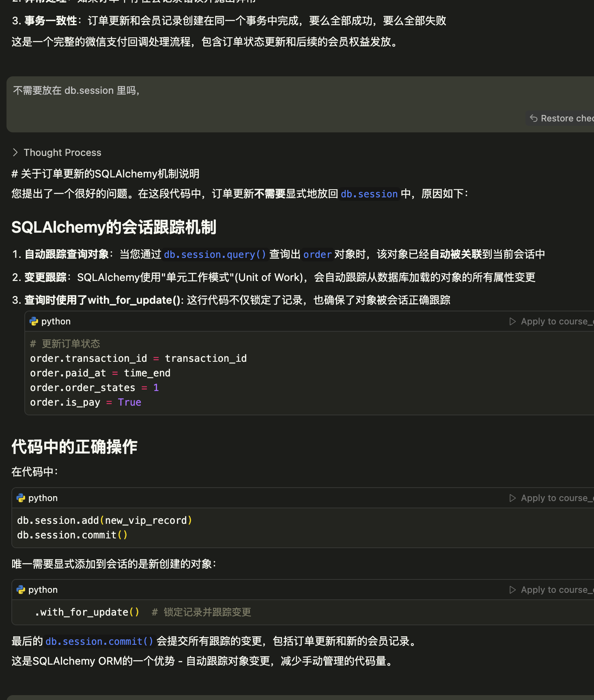Apply the order update code block
The image size is (594, 700).
point(552,322)
